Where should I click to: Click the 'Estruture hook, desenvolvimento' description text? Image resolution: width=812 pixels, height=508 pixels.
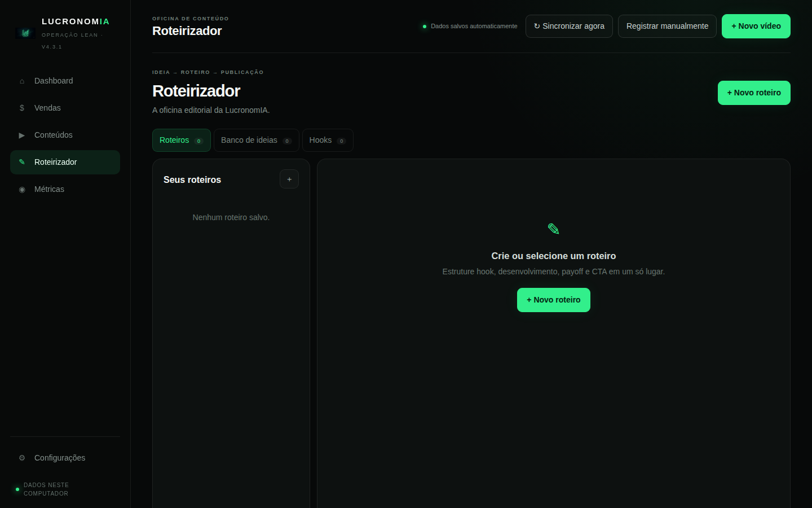click(554, 271)
